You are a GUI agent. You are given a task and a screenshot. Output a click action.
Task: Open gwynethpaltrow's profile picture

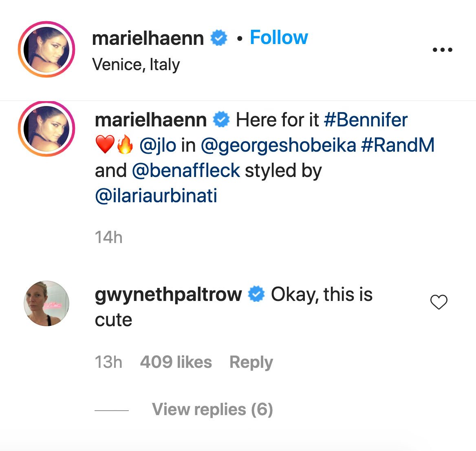click(x=46, y=303)
